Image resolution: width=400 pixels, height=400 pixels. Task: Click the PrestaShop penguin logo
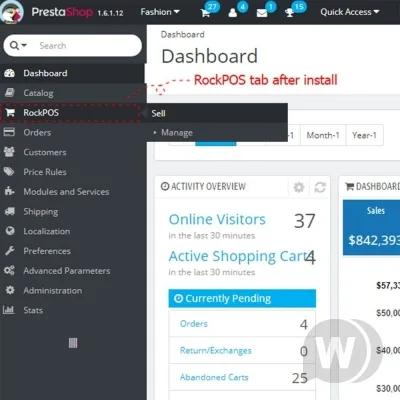11,12
